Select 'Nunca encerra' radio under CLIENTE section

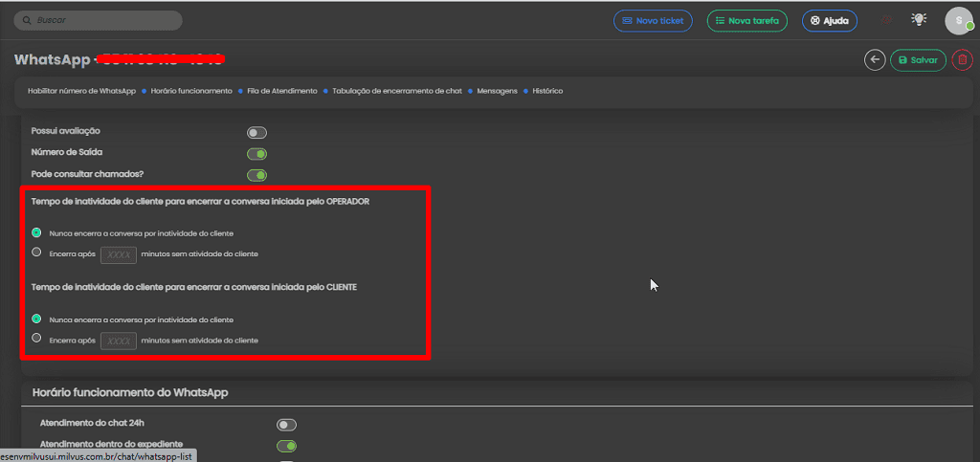pyautogui.click(x=37, y=319)
